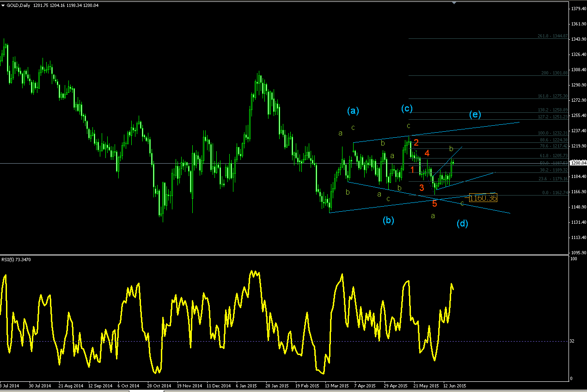Click the 1379.40 value on price axis

pyautogui.click(x=578, y=9)
